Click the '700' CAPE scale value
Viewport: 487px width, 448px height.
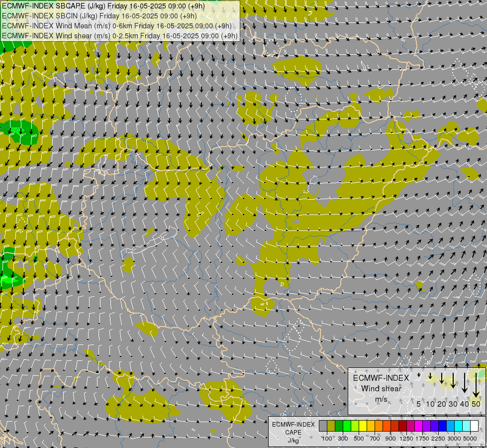click(x=375, y=439)
